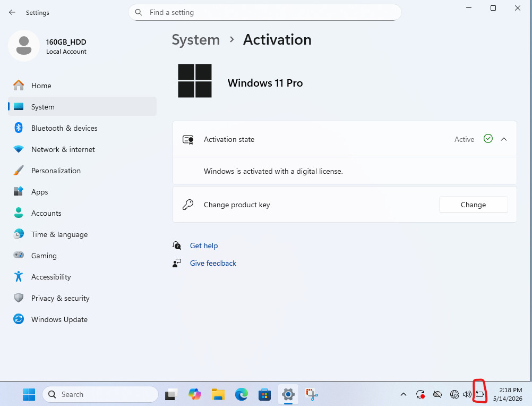Open Apps settings

82,192
